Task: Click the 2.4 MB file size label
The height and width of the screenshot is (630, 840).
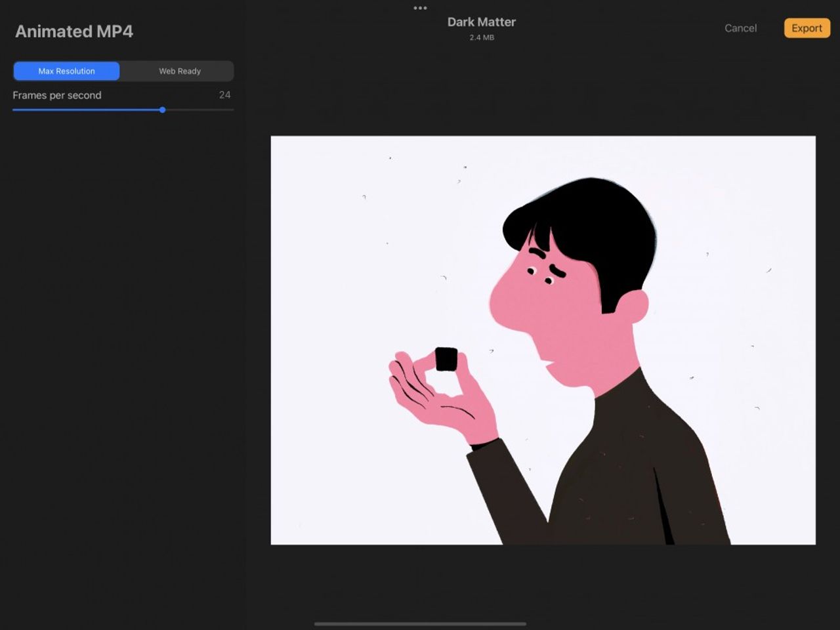Action: point(482,37)
